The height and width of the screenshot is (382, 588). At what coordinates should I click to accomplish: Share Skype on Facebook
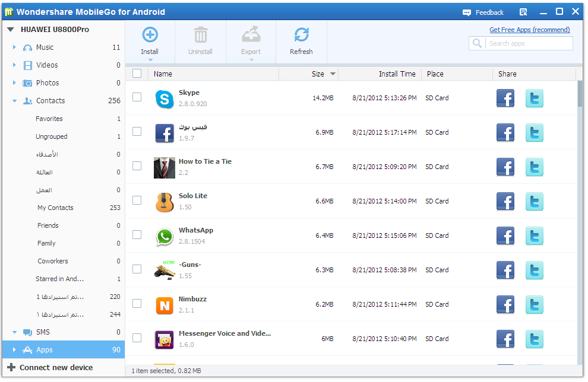click(x=505, y=98)
